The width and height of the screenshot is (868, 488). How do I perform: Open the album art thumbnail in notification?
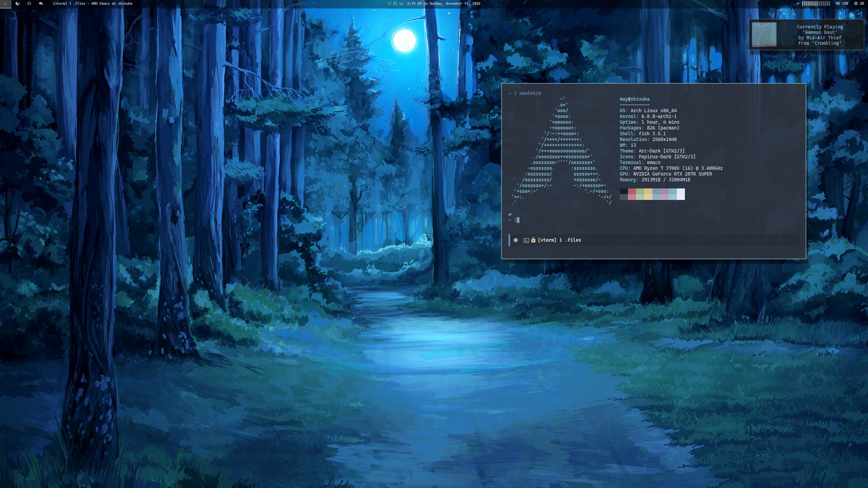[x=764, y=35]
